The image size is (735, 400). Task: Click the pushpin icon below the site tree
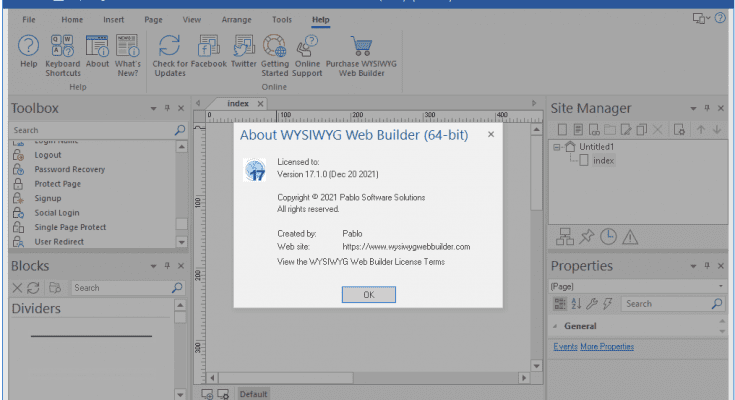coord(586,237)
